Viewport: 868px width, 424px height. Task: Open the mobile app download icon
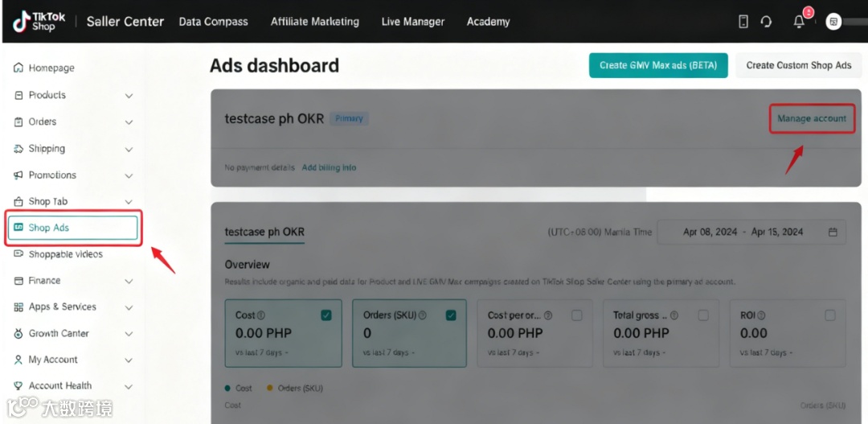(x=743, y=22)
